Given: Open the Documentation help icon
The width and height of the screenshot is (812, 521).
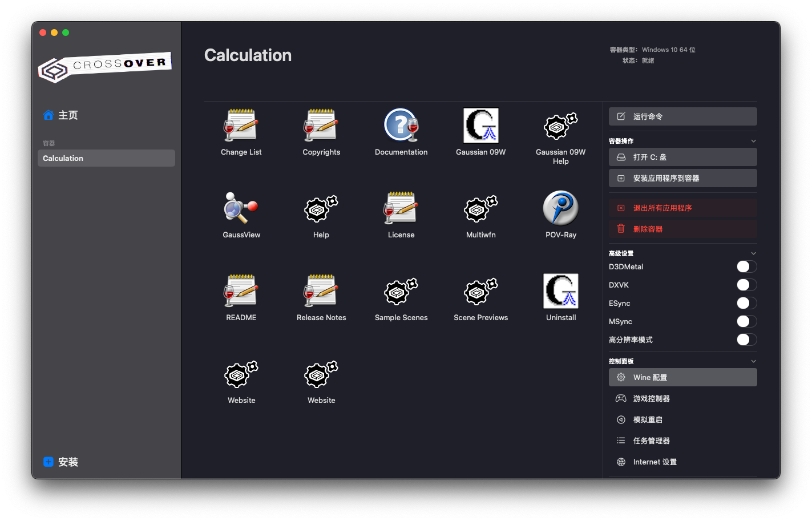Looking at the screenshot, I should [401, 126].
